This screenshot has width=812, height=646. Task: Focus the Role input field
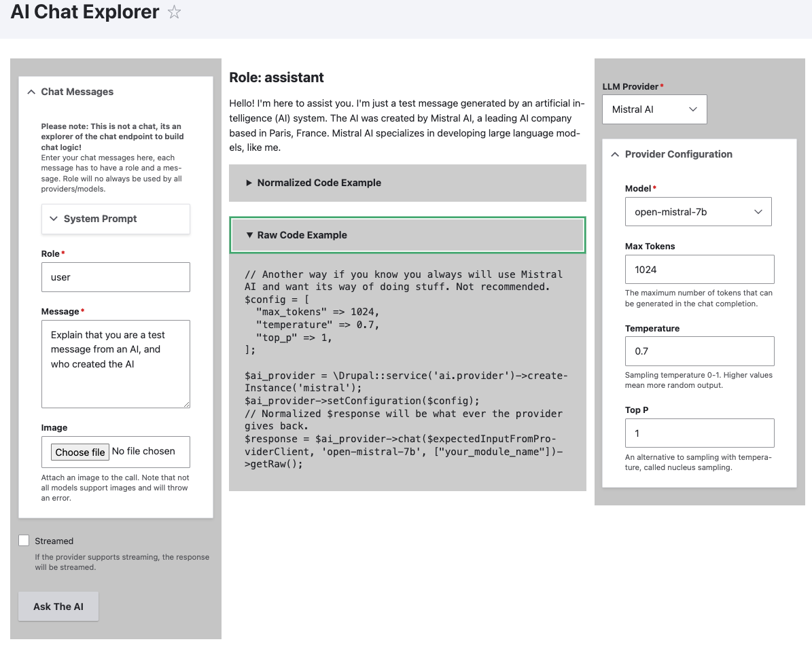tap(116, 277)
